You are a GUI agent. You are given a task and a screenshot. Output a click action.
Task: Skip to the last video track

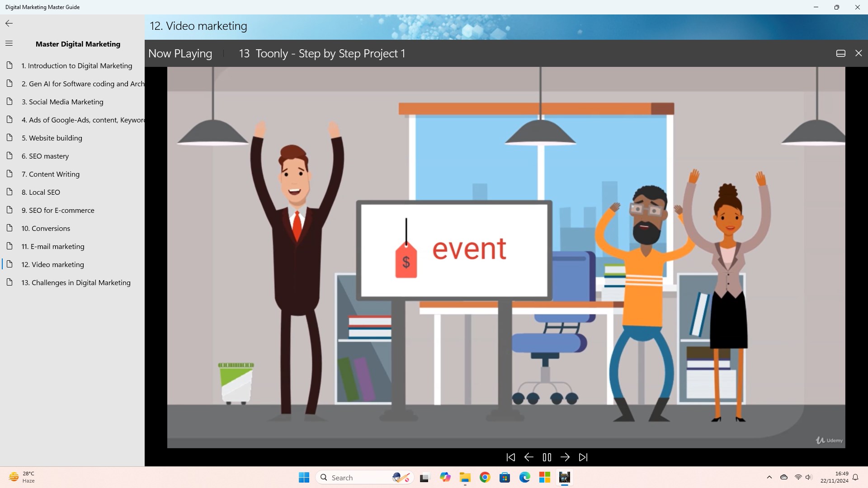tap(583, 457)
